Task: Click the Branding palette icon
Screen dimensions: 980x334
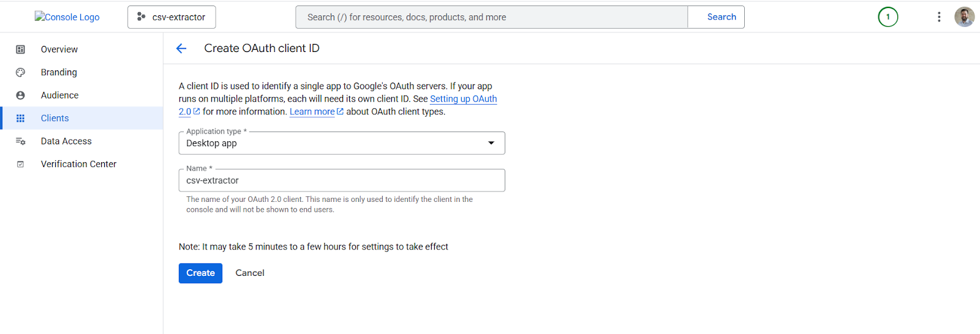Action: [20, 72]
